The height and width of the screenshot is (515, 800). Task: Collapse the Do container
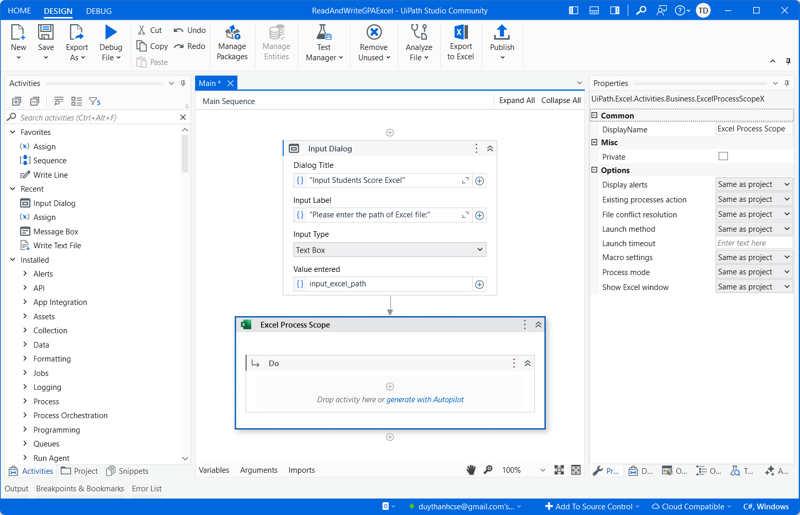pyautogui.click(x=528, y=363)
